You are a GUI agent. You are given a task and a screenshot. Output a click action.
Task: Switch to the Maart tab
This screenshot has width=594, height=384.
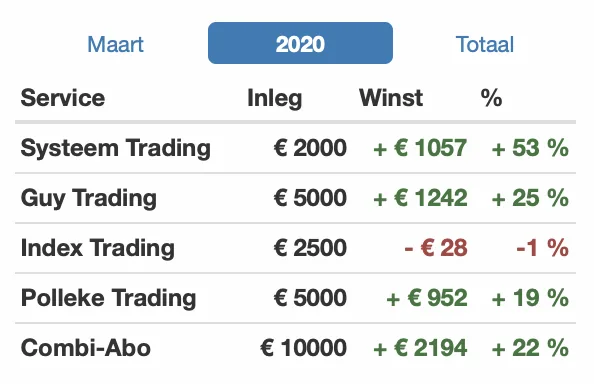tap(116, 44)
